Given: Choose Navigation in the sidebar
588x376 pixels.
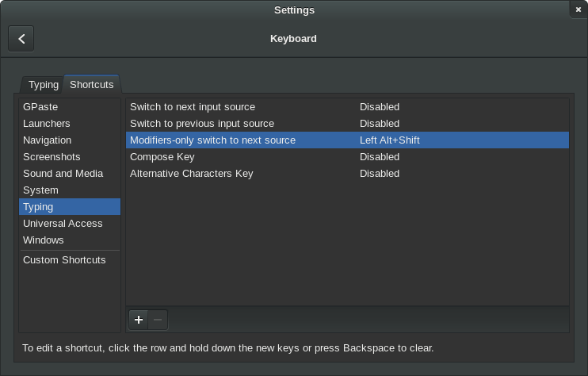Looking at the screenshot, I should (48, 140).
